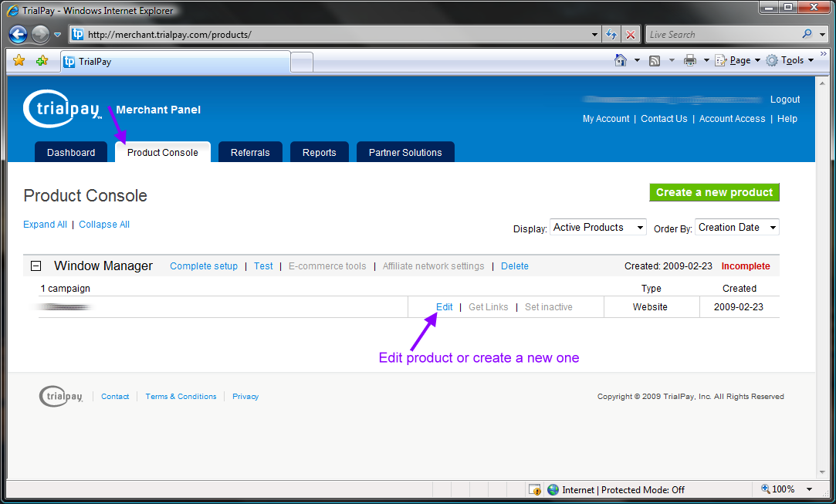
Task: Open the zoom level 100% dropdown
Action: coord(808,489)
